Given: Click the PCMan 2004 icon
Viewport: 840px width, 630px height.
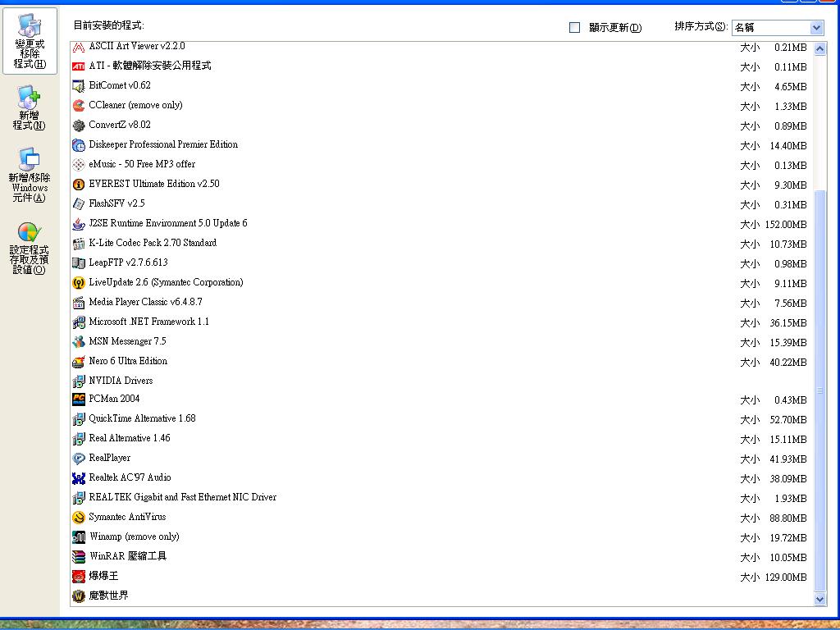Looking at the screenshot, I should (x=78, y=399).
